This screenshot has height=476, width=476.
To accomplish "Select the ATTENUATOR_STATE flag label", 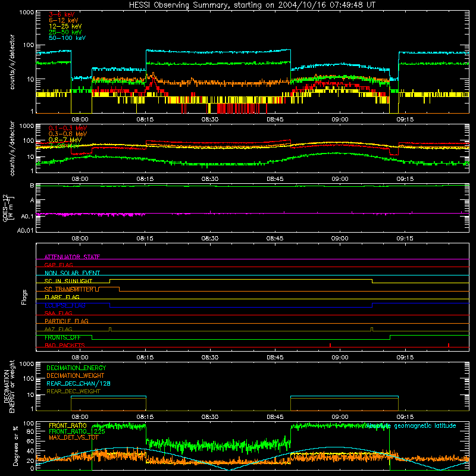I will (x=72, y=257).
